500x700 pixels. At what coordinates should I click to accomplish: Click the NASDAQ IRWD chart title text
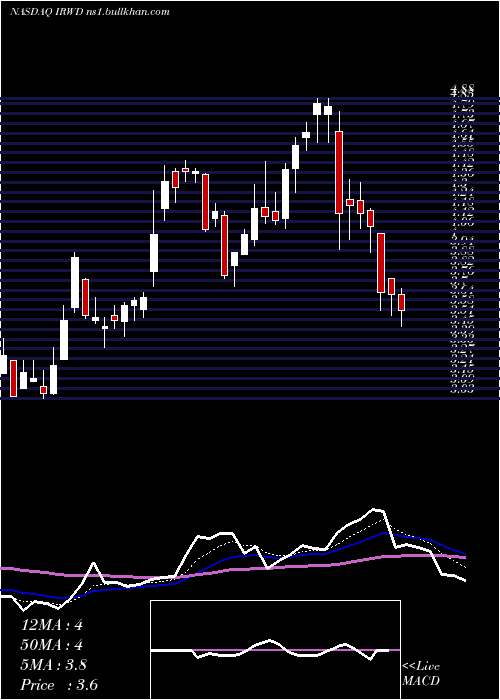[90, 12]
